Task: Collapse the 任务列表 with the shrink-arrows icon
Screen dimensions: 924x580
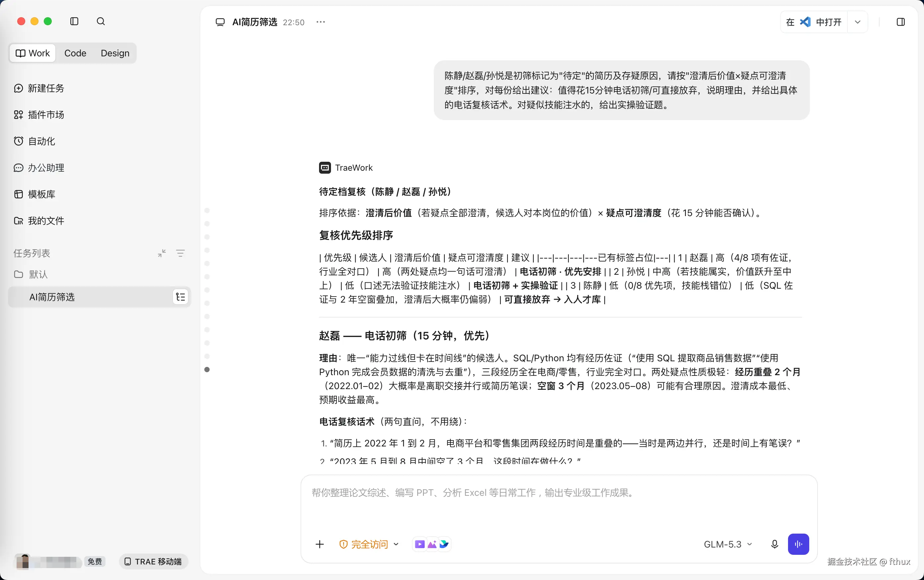Action: coord(162,253)
